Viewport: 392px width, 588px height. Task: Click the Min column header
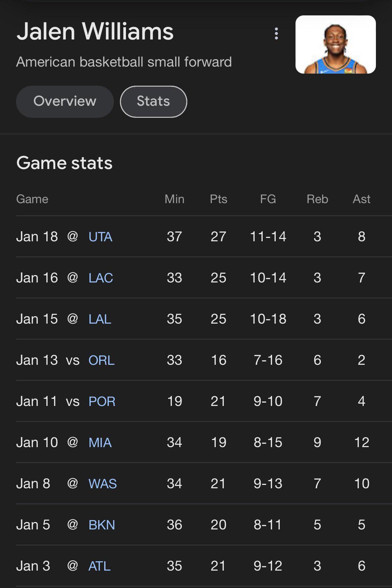174,199
